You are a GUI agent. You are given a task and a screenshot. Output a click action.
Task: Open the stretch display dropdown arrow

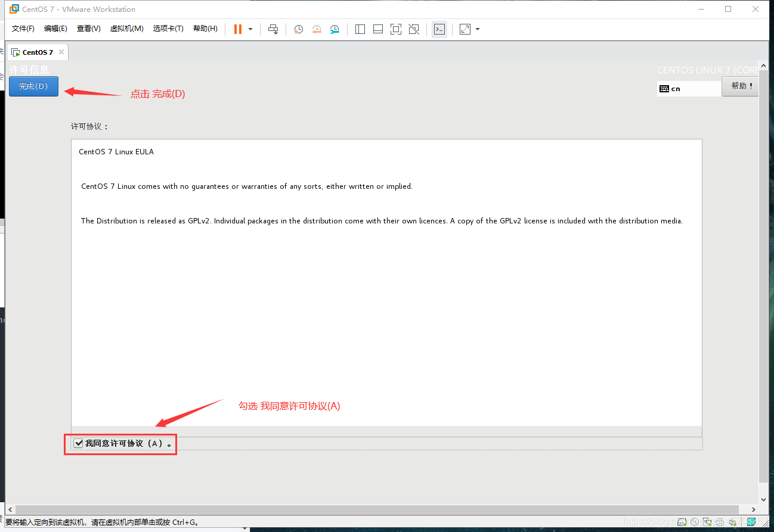tap(478, 29)
